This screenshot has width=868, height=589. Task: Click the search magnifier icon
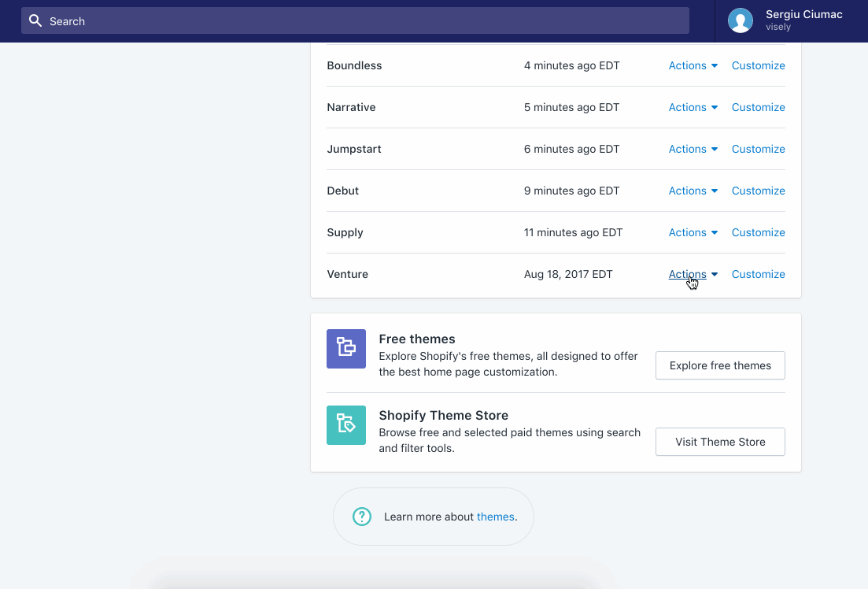35,21
